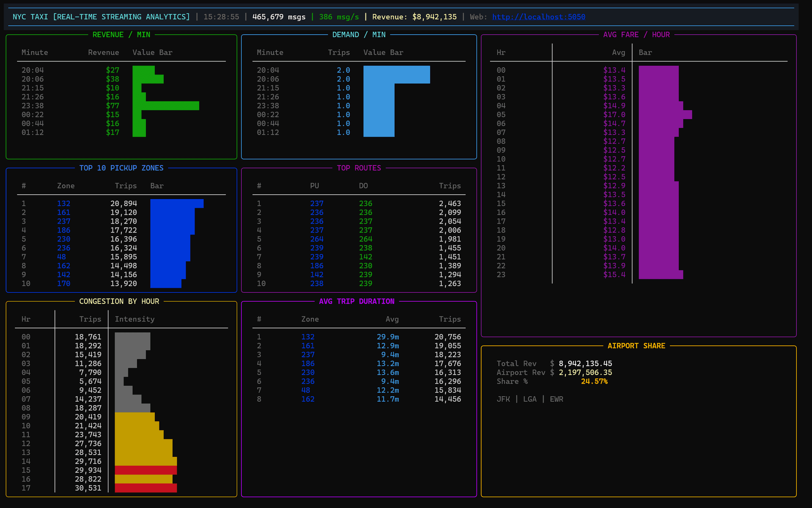Screen dimensions: 812x508
Task: Select pickup trips count 20,894
Action: tap(123, 204)
